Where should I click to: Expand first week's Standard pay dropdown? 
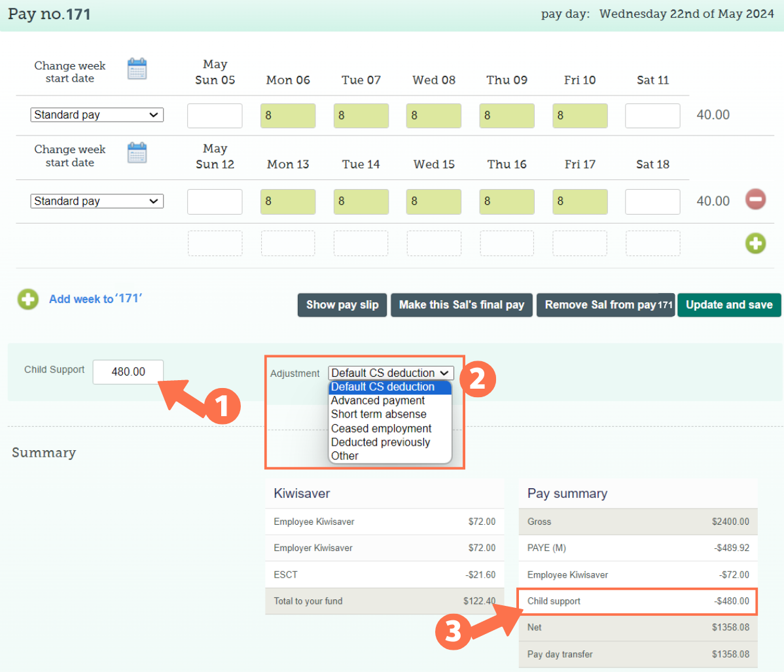[97, 115]
